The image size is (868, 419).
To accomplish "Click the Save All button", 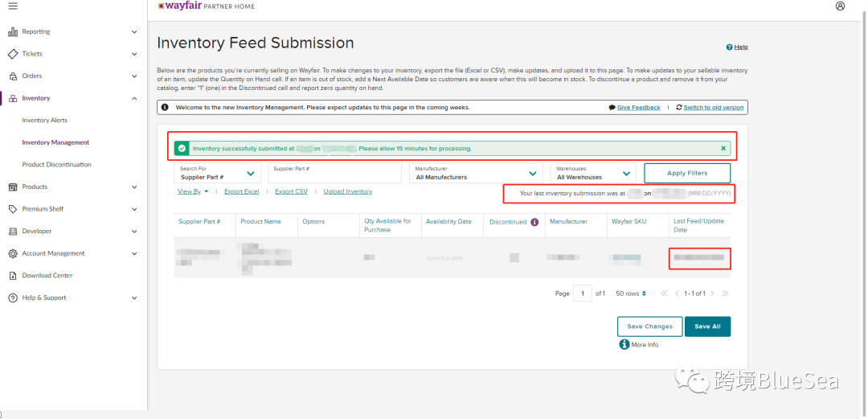I will point(707,327).
